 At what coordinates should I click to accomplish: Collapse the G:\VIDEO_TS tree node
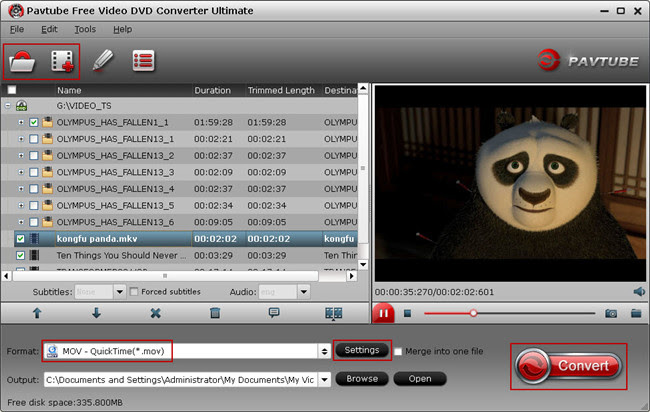8,106
